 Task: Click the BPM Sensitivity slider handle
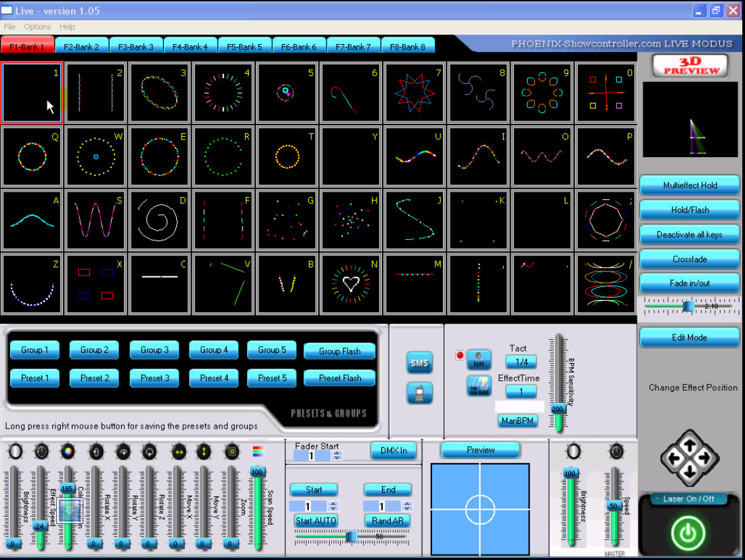pos(558,409)
